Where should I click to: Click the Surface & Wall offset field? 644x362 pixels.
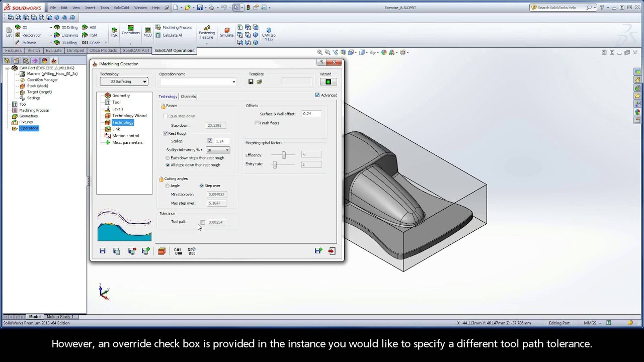click(x=311, y=114)
